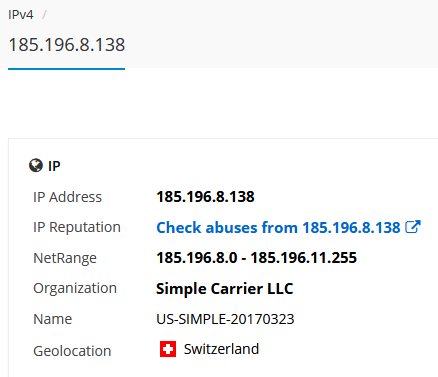Click the globe icon beside IP heading

[x=36, y=165]
